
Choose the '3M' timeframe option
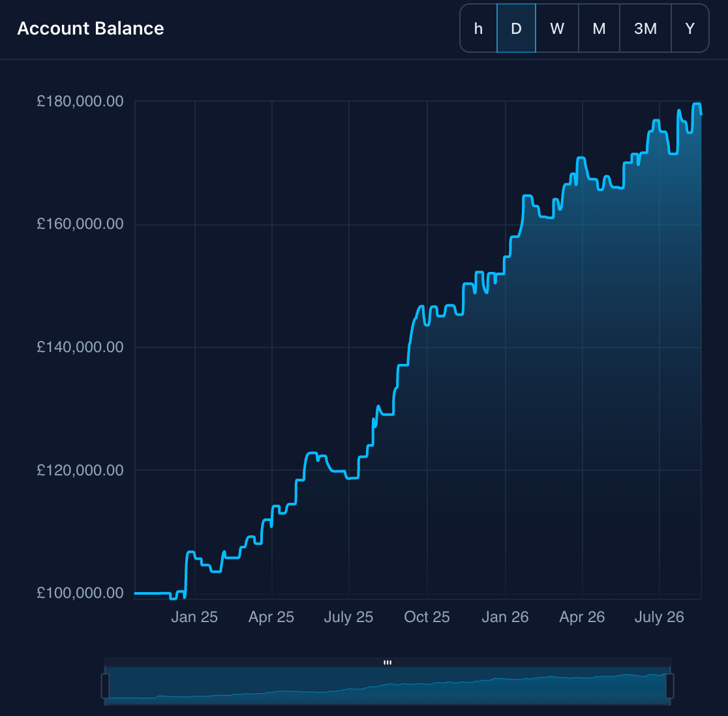[645, 28]
